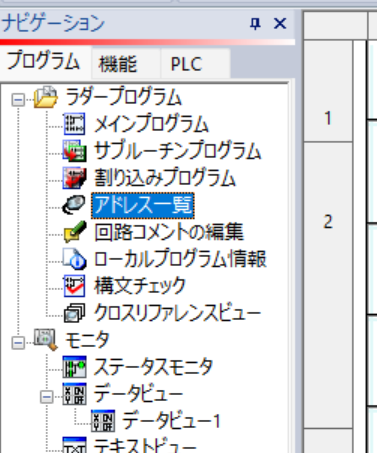Viewport: 377px width, 453px height.
Task: Click the 割り込みプログラム icon
Action: coord(74,178)
